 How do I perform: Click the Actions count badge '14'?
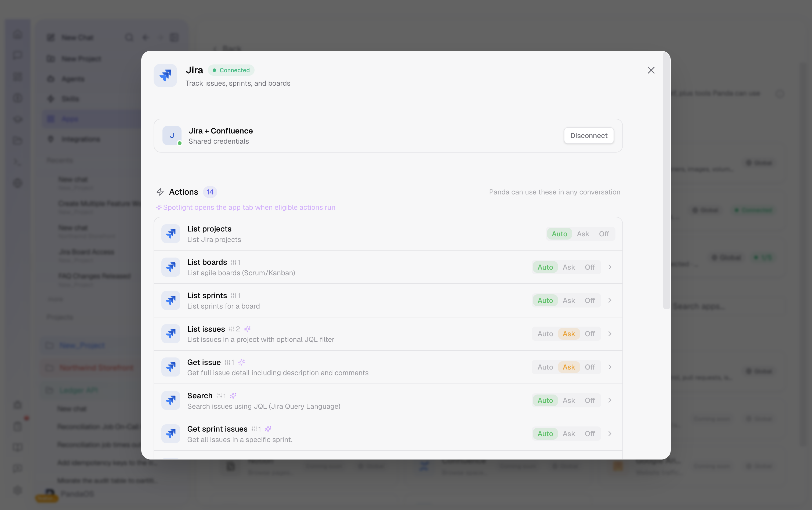[x=210, y=192]
